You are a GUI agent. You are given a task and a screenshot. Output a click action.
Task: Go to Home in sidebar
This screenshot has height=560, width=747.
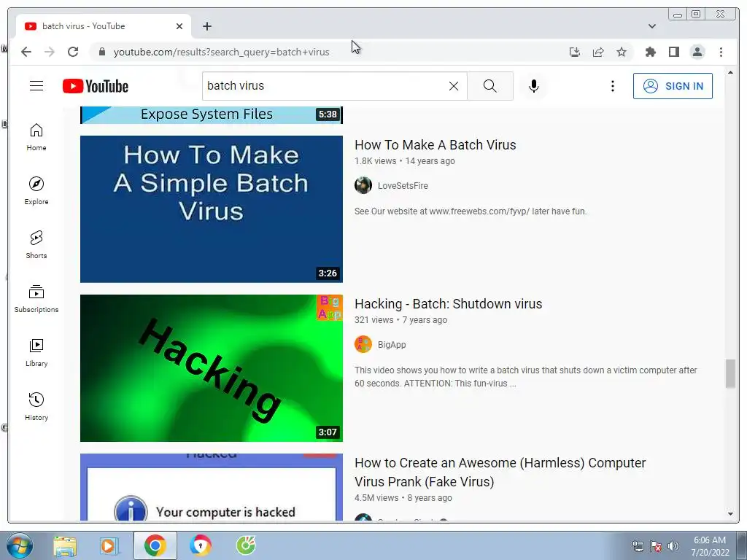click(36, 137)
